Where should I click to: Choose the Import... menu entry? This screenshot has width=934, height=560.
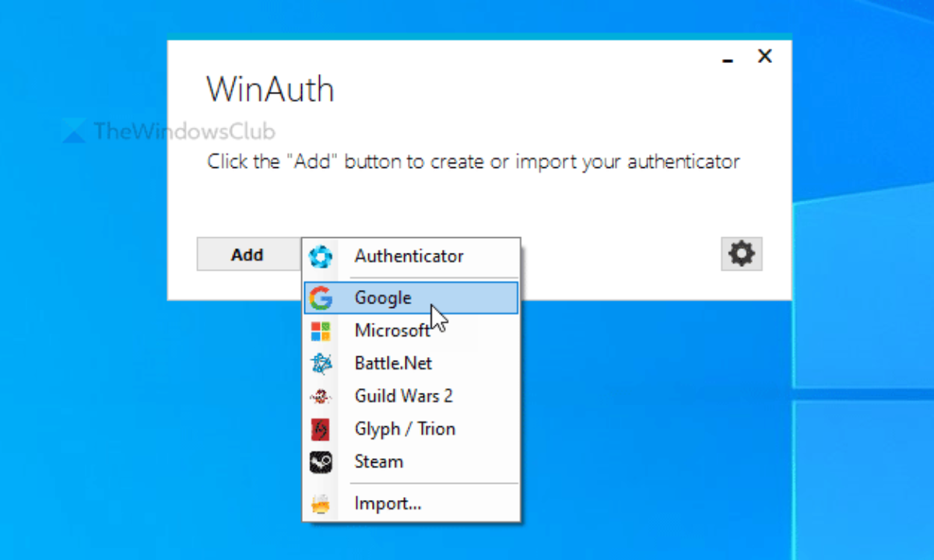(x=411, y=503)
